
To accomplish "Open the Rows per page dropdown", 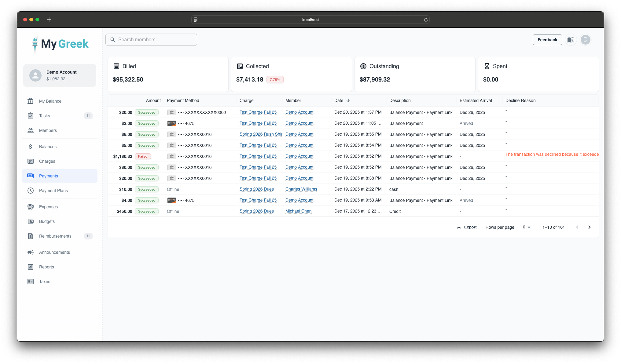I will [x=525, y=227].
